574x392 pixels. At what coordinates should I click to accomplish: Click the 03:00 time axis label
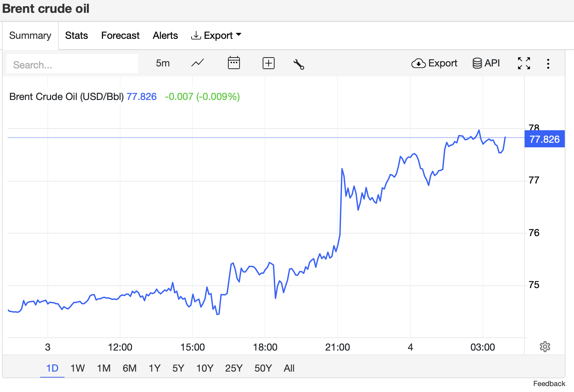coord(483,347)
